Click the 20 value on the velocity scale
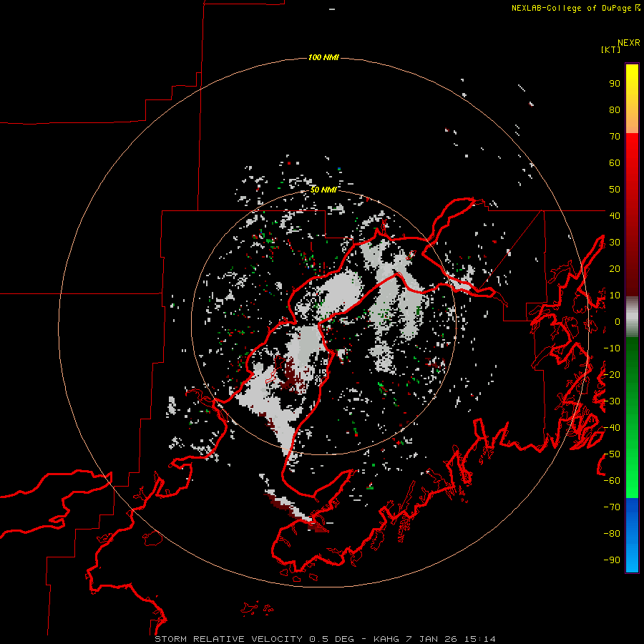This screenshot has height=644, width=644. click(x=615, y=268)
